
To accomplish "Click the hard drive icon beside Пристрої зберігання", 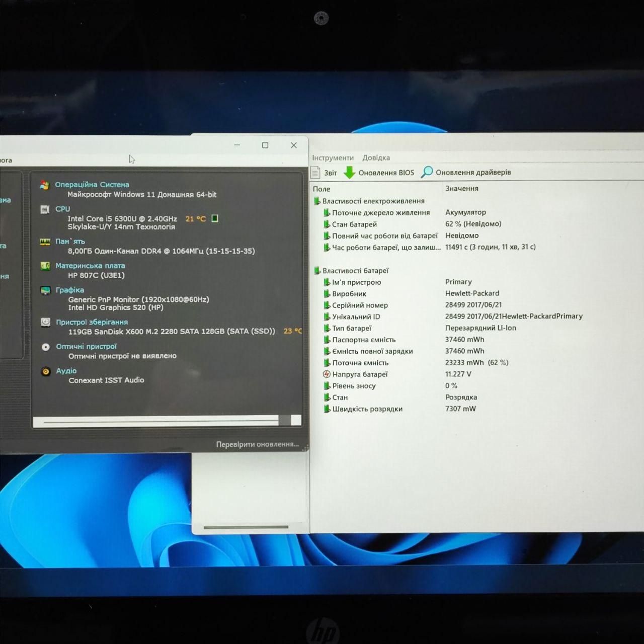I will pos(45,322).
